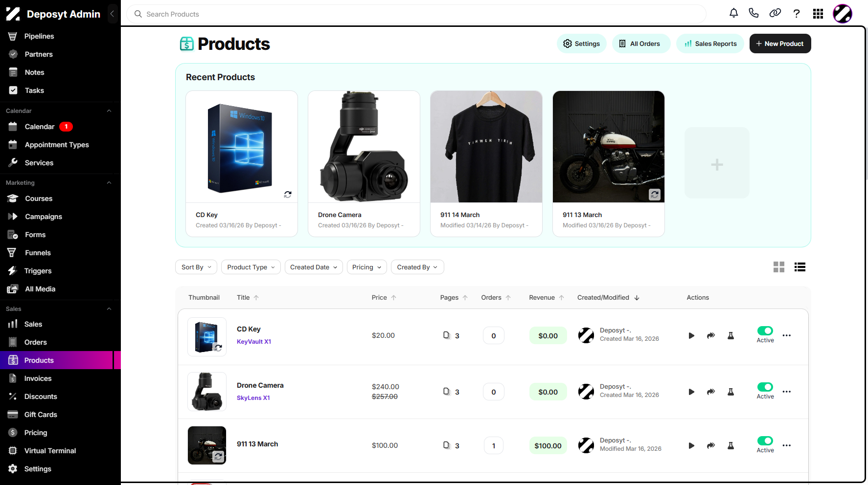The width and height of the screenshot is (868, 485).
Task: Open the help question mark icon
Action: point(797,13)
